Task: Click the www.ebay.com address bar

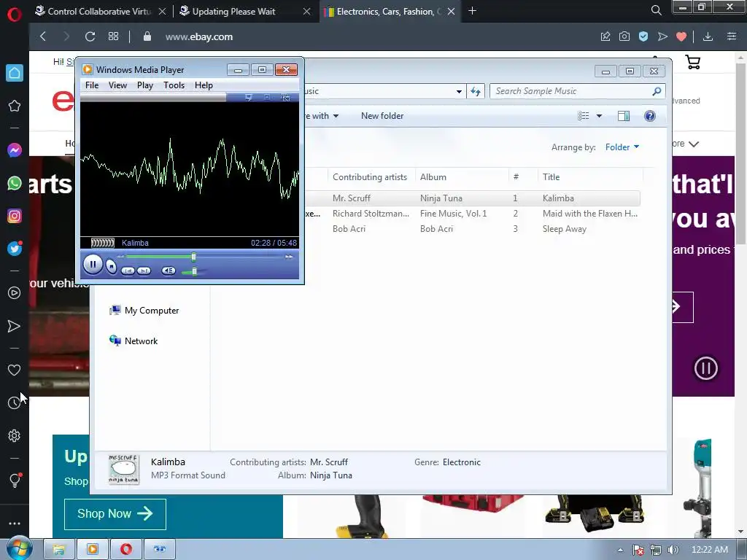Action: (199, 36)
